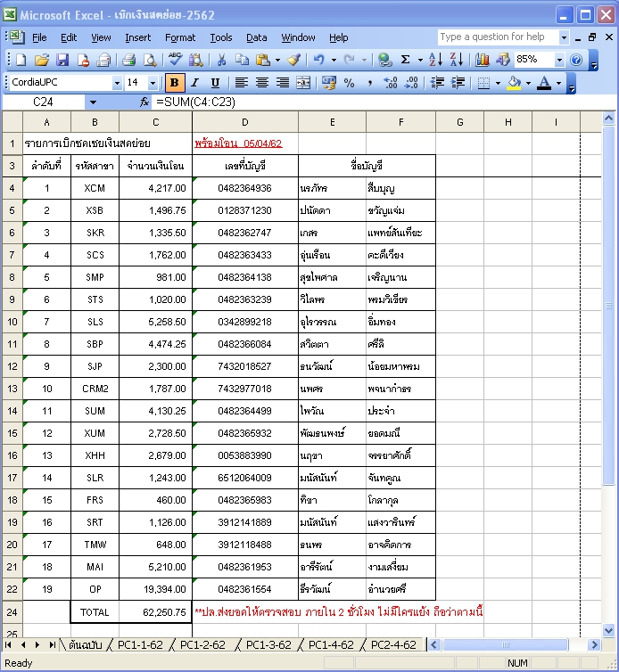This screenshot has height=672, width=619.
Task: Expand the Name Box dropdown arrow
Action: 93,102
